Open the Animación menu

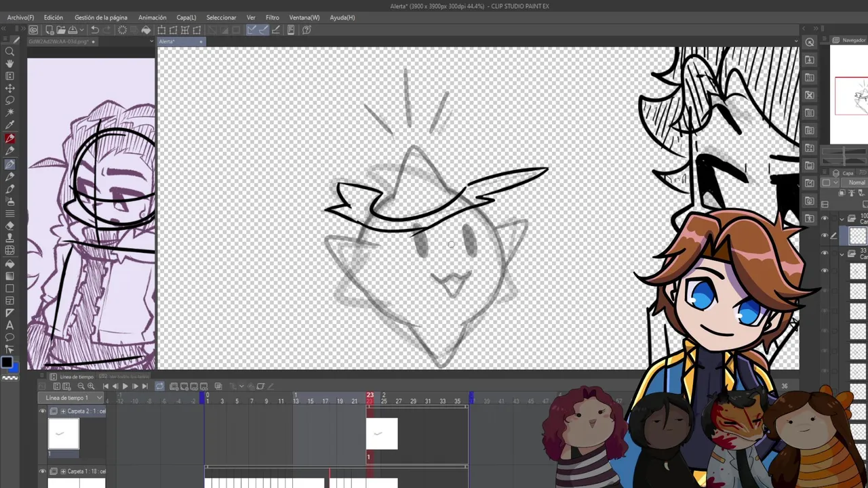(x=152, y=18)
